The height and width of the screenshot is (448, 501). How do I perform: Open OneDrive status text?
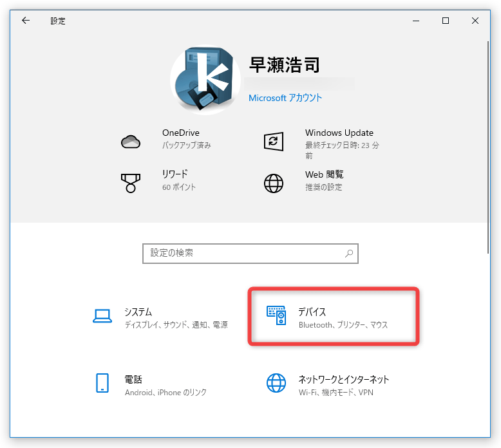(x=186, y=145)
